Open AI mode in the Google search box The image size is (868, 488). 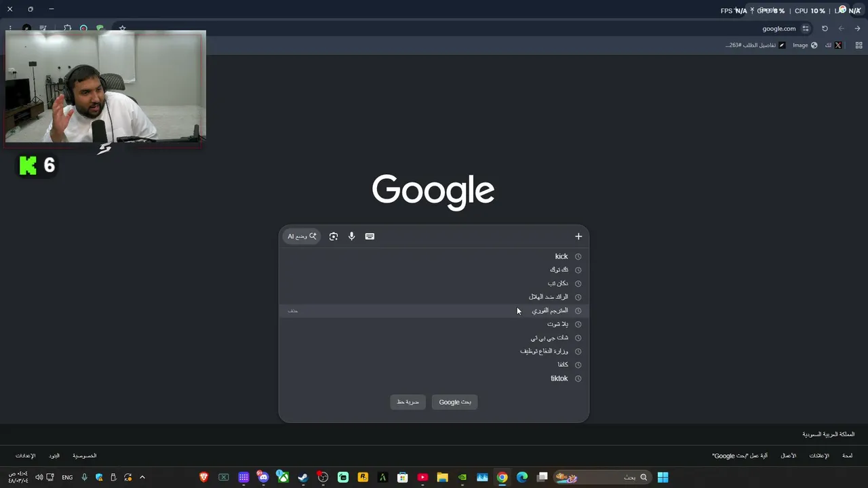coord(302,237)
